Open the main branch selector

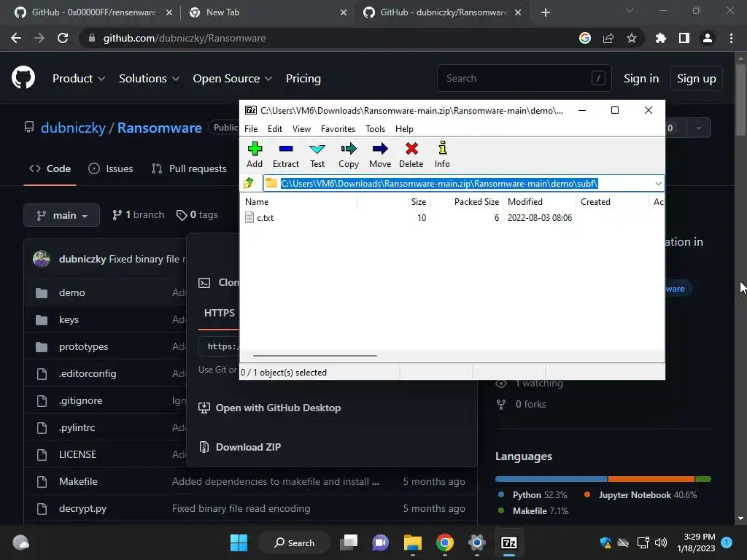pos(62,215)
